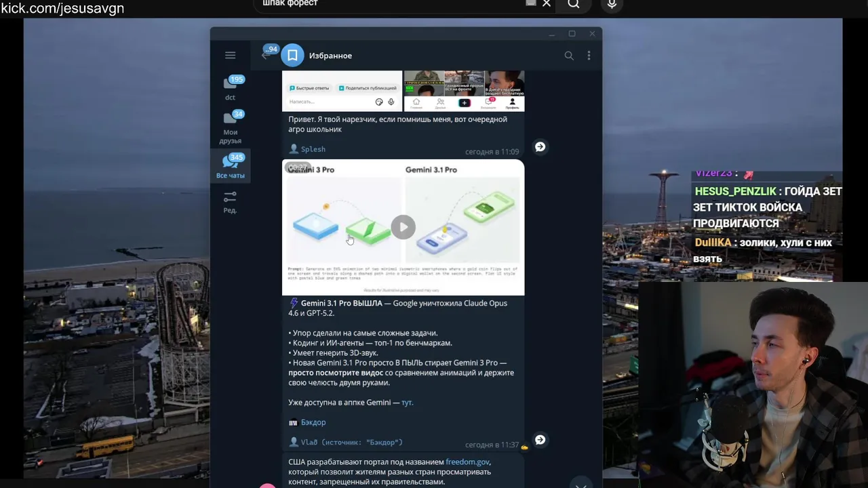The image size is (868, 488).
Task: Forward the Splesh message via arrow button
Action: click(x=540, y=146)
